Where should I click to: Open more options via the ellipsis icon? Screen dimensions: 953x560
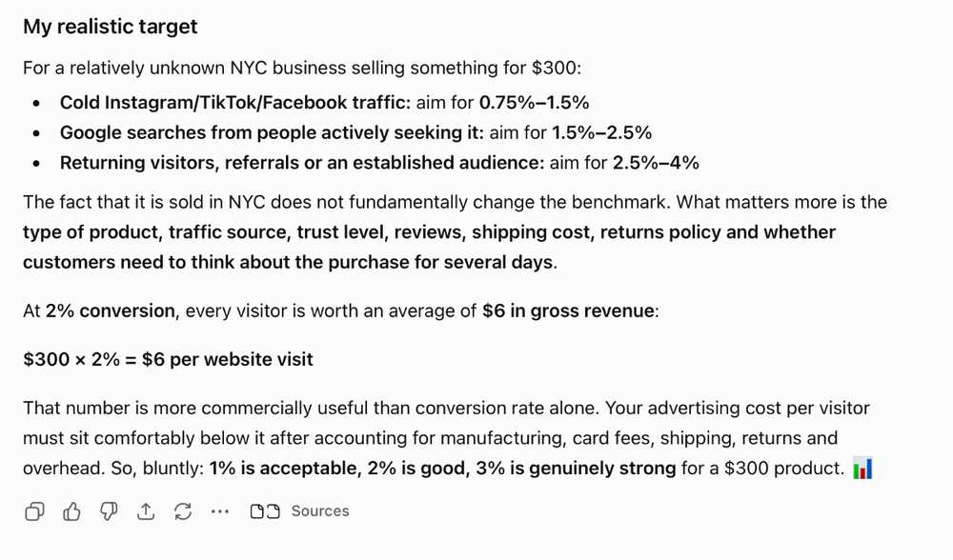pyautogui.click(x=220, y=511)
